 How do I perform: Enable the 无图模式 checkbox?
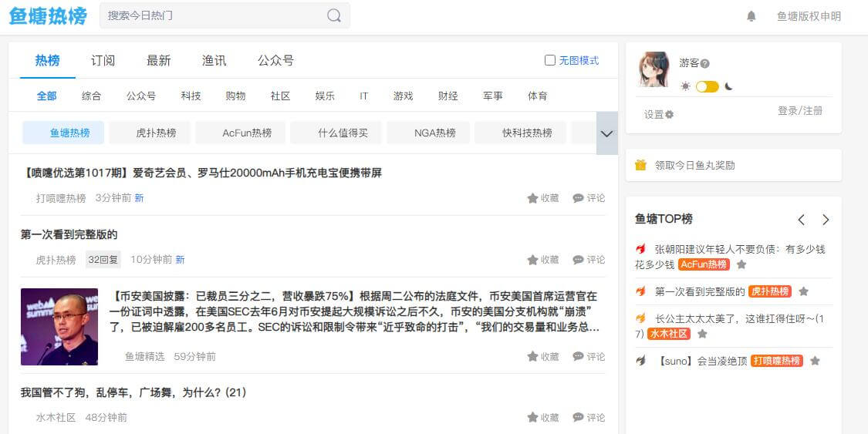tap(550, 60)
